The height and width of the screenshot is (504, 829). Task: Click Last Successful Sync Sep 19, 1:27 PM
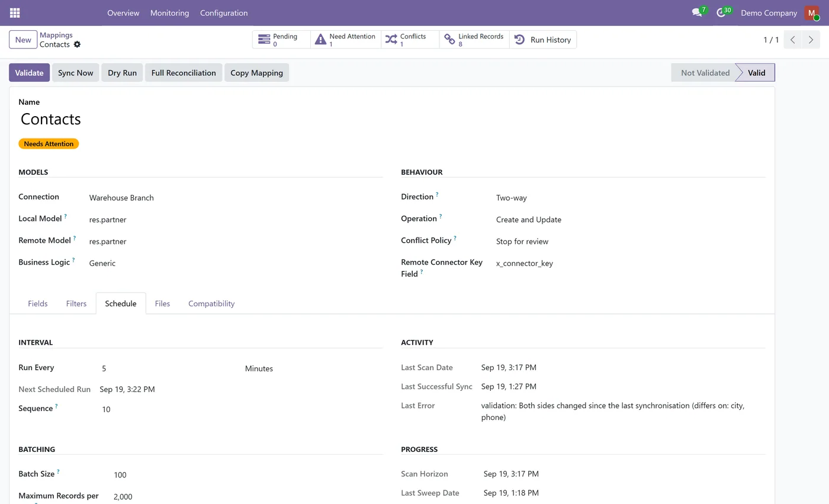509,386
